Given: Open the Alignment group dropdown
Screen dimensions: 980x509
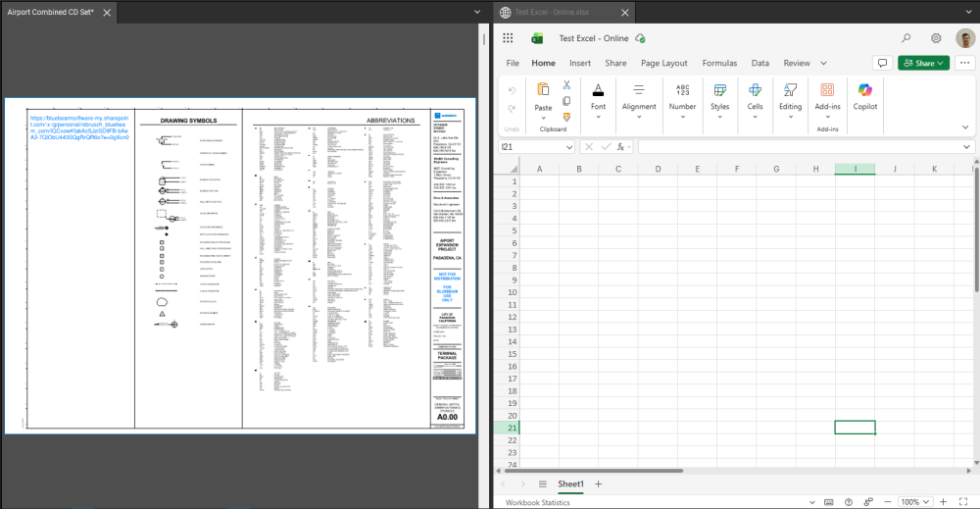Looking at the screenshot, I should (x=639, y=117).
